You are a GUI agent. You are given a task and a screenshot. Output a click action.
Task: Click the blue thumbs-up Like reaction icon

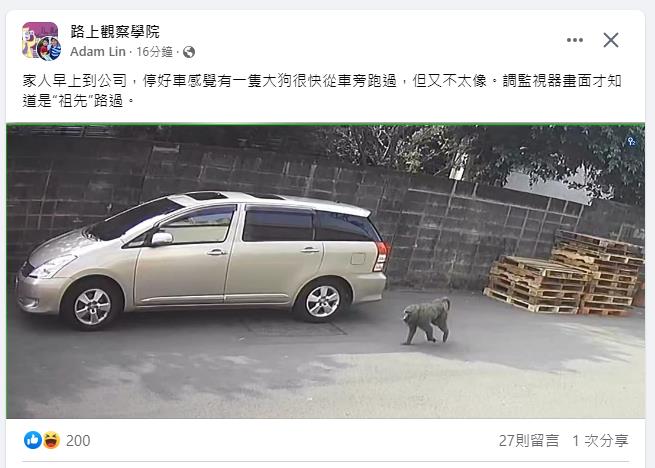[x=33, y=440]
